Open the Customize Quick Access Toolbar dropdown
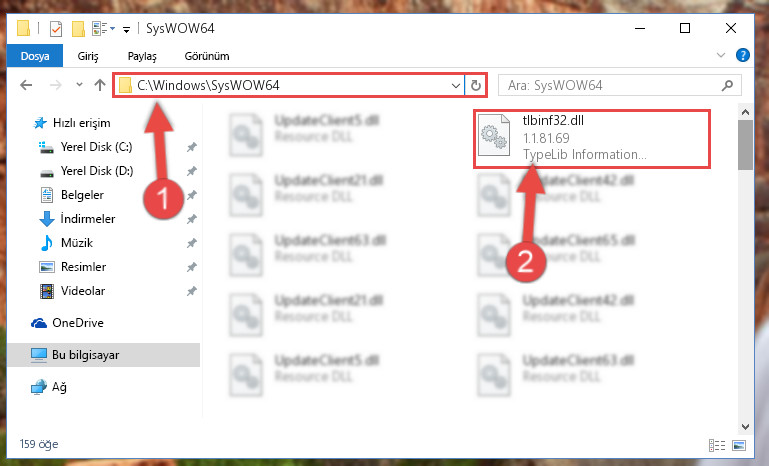 (127, 30)
